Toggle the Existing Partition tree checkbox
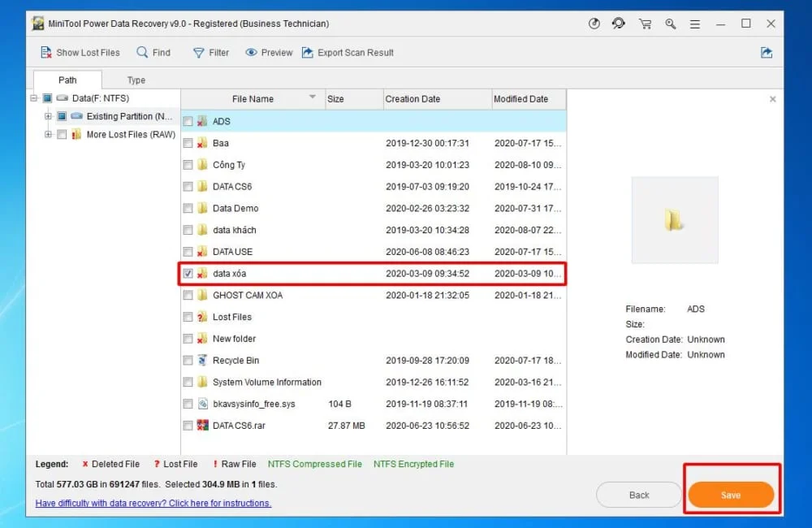812x528 pixels. coord(62,116)
